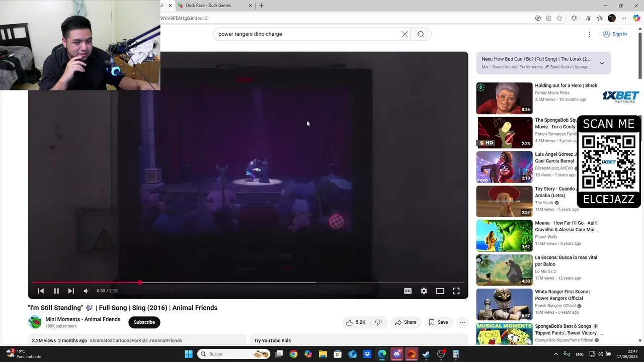Open Microsoft Store from the taskbar
Image resolution: width=644 pixels, height=362 pixels.
pos(338,354)
